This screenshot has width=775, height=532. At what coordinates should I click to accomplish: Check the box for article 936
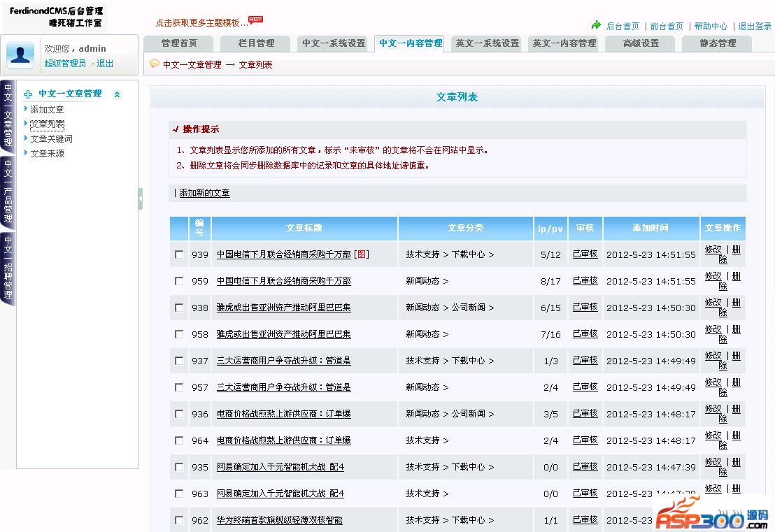point(179,414)
